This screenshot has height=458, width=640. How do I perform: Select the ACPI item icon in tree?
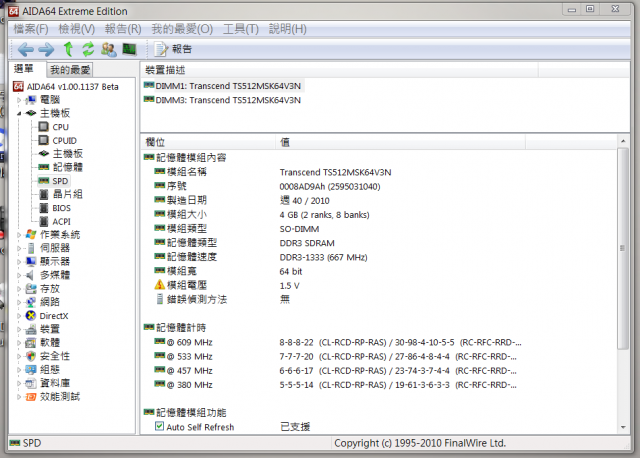coord(44,222)
